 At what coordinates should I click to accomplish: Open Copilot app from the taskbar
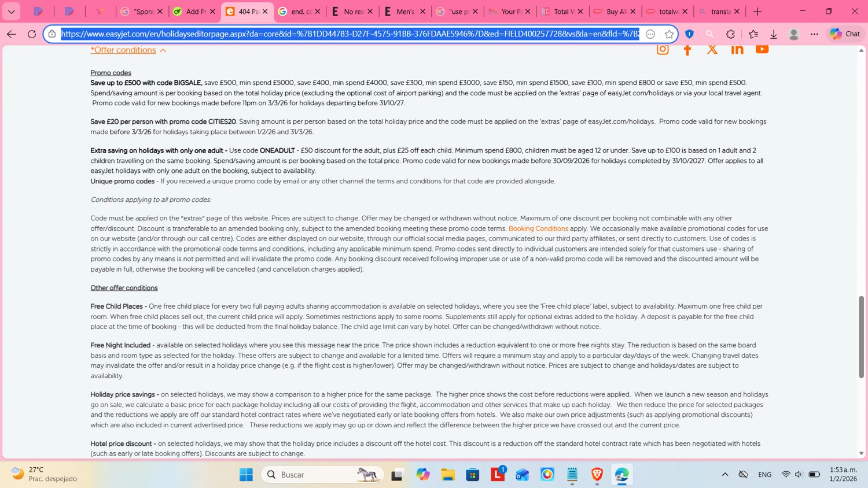click(x=423, y=475)
